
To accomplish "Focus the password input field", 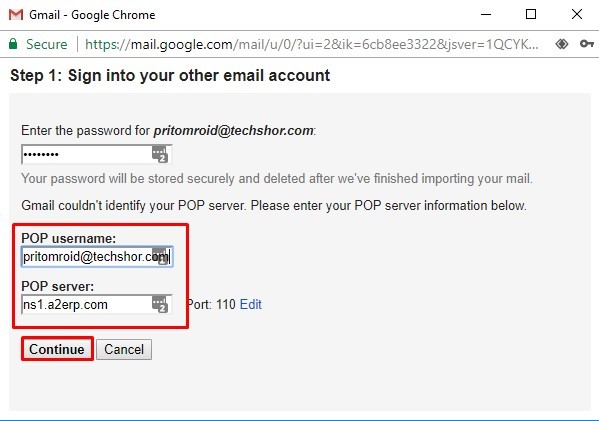I will [x=96, y=154].
